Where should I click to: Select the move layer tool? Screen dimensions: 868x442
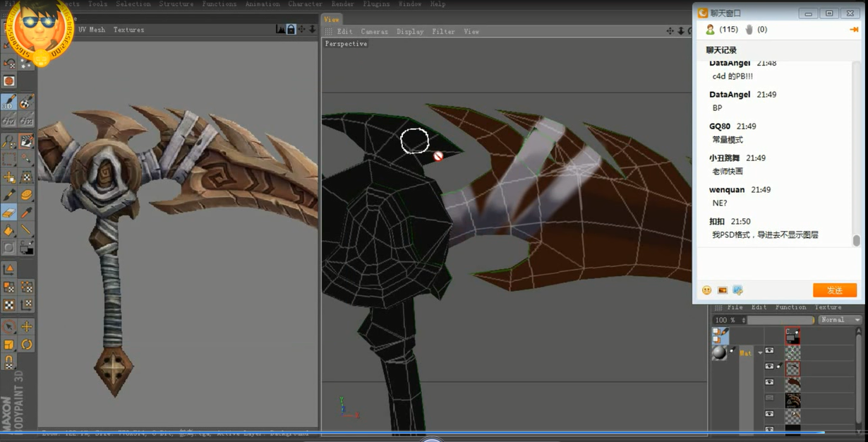pyautogui.click(x=8, y=177)
